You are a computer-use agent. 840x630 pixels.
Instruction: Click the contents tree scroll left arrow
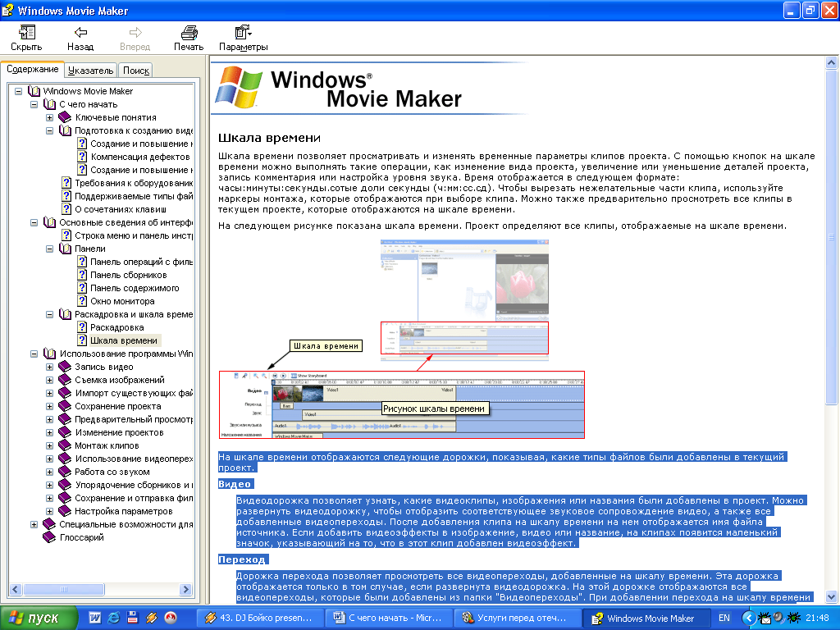click(15, 589)
